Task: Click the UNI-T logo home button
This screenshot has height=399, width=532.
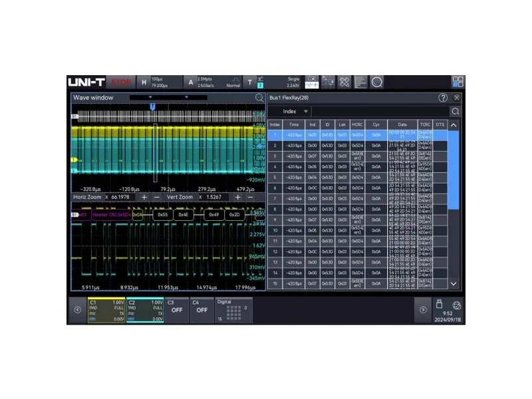Action: point(86,82)
